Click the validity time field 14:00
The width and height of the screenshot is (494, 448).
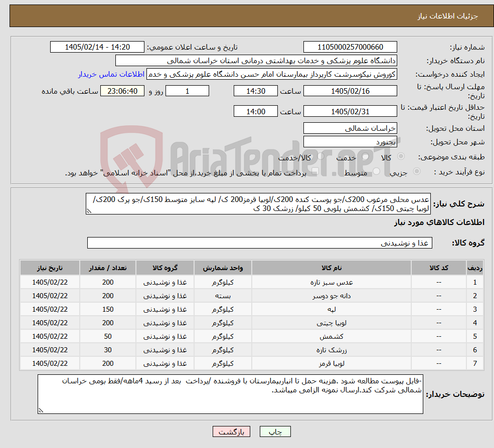(255, 111)
